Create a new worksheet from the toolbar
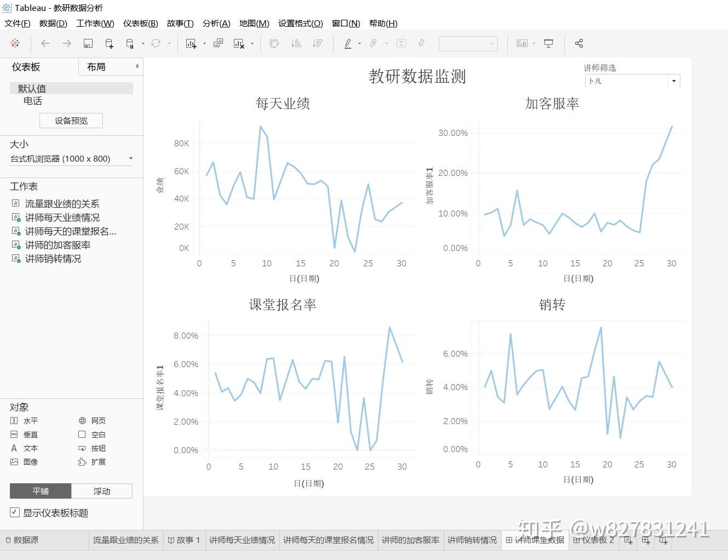Image resolution: width=728 pixels, height=560 pixels. coord(191,43)
